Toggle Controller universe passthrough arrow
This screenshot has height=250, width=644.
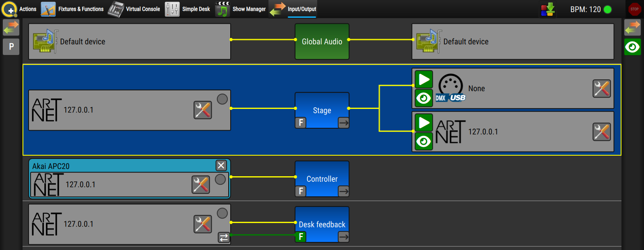[343, 191]
